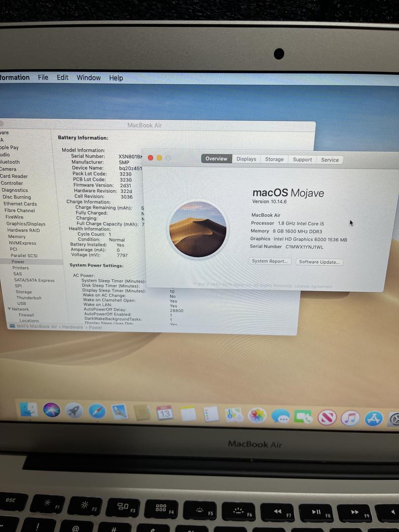The height and width of the screenshot is (532, 399).
Task: Select Disc Burning in the sidebar
Action: 17,197
